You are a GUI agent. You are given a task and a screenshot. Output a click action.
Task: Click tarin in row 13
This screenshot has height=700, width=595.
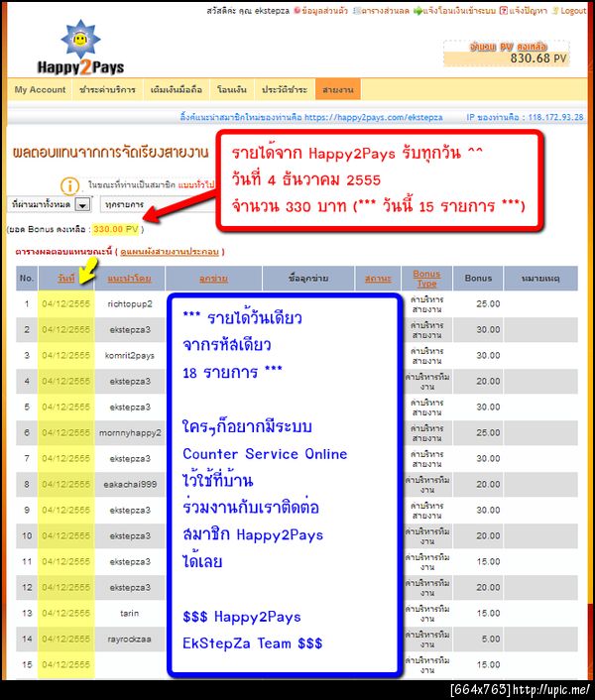point(130,613)
